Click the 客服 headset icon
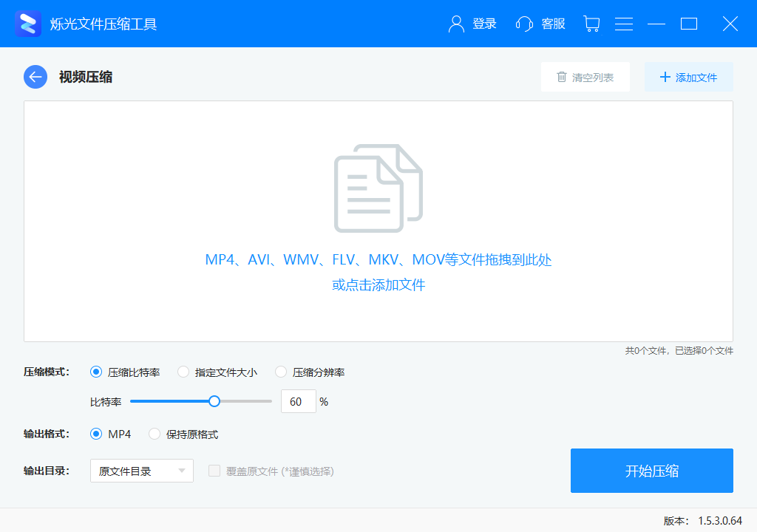The width and height of the screenshot is (757, 532). click(524, 24)
